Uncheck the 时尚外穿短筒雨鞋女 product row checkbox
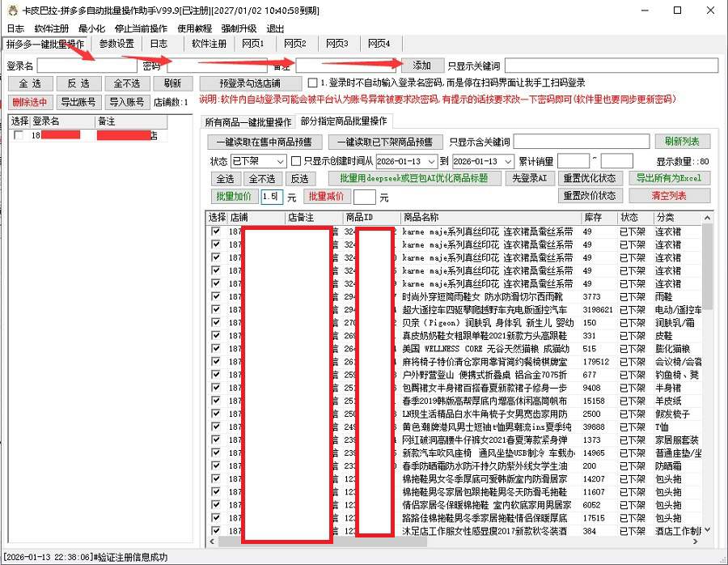The image size is (728, 565). pos(216,297)
